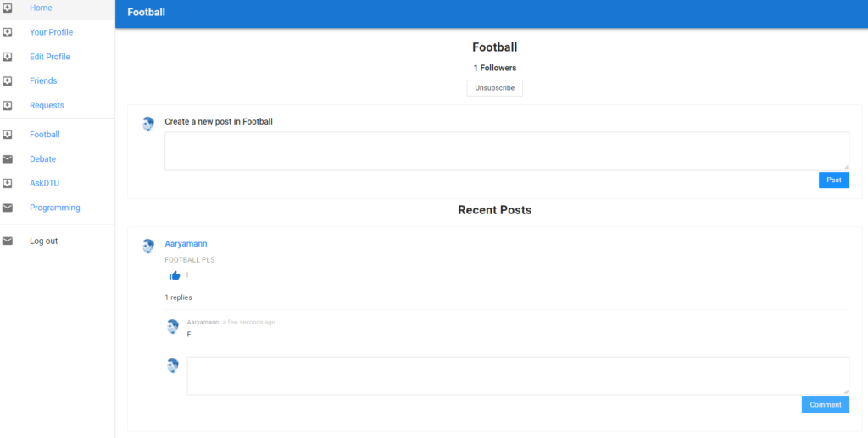The image size is (868, 438).
Task: Submit reply with the Comment button
Action: coord(826,404)
